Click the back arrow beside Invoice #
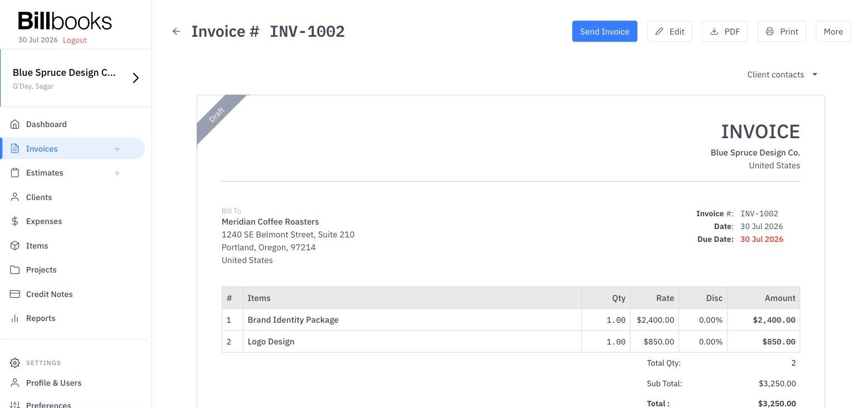The image size is (868, 408). [x=176, y=32]
